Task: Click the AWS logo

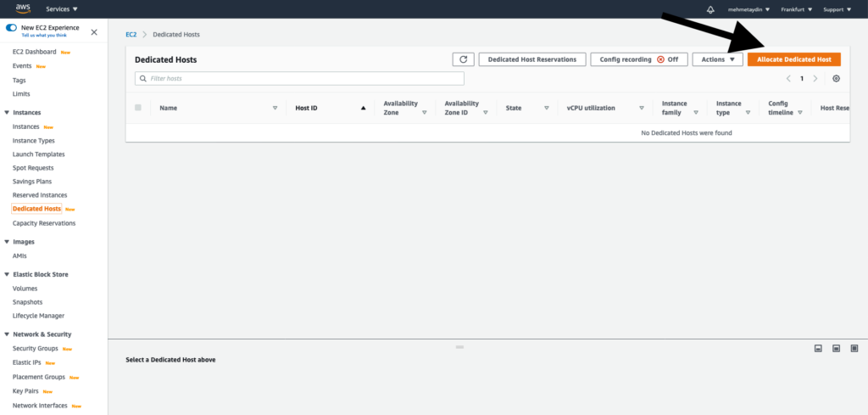Action: click(23, 8)
